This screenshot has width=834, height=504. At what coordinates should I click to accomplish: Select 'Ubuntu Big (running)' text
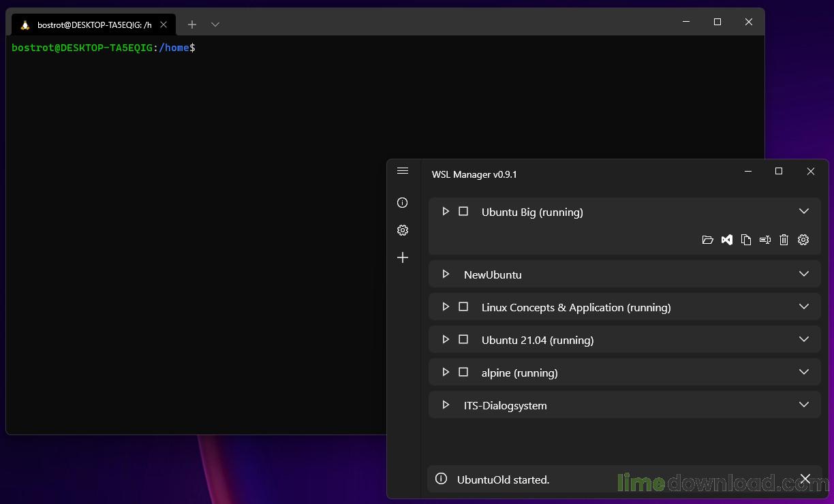coord(532,212)
